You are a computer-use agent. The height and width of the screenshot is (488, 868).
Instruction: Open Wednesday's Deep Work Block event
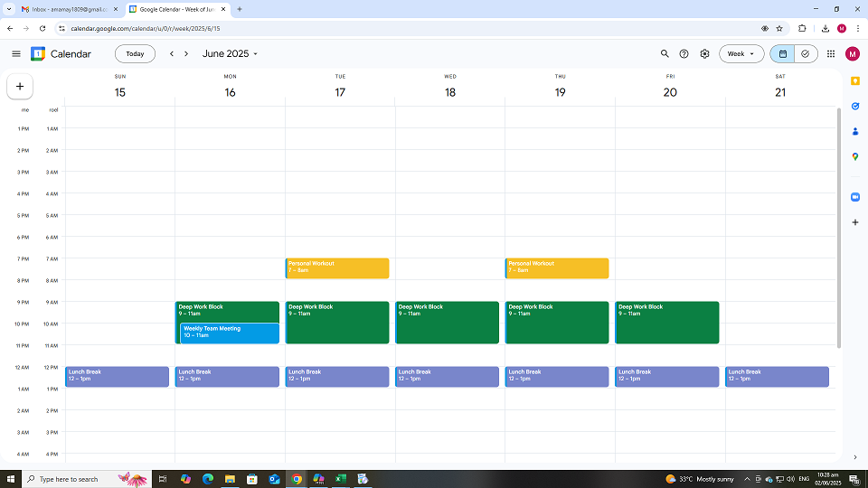pyautogui.click(x=448, y=323)
